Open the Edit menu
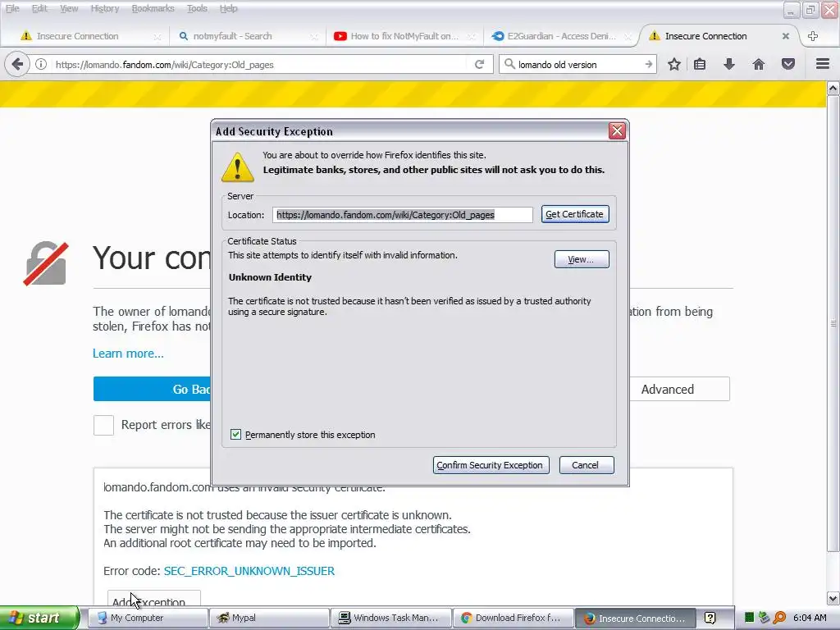This screenshot has width=840, height=630. click(x=39, y=8)
